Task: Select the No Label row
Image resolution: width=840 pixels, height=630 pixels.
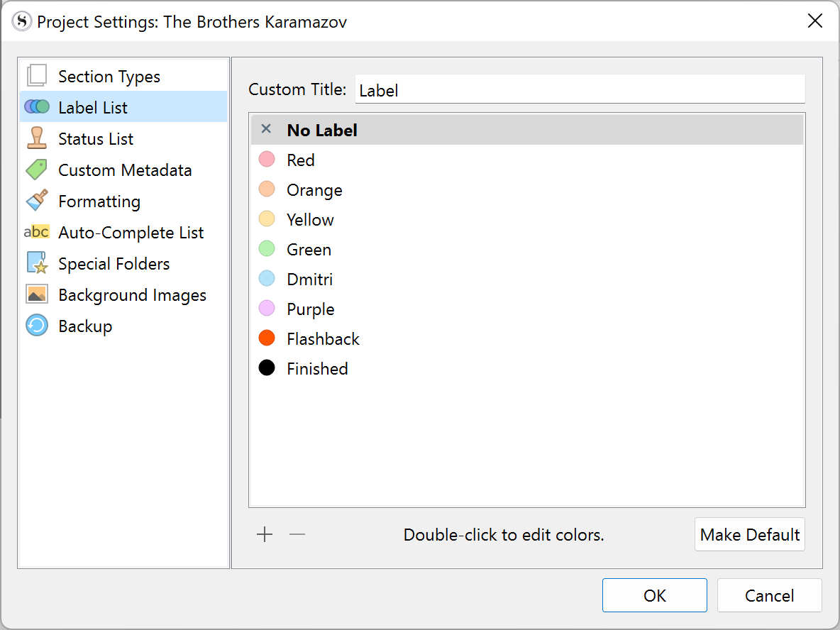Action: (x=322, y=130)
